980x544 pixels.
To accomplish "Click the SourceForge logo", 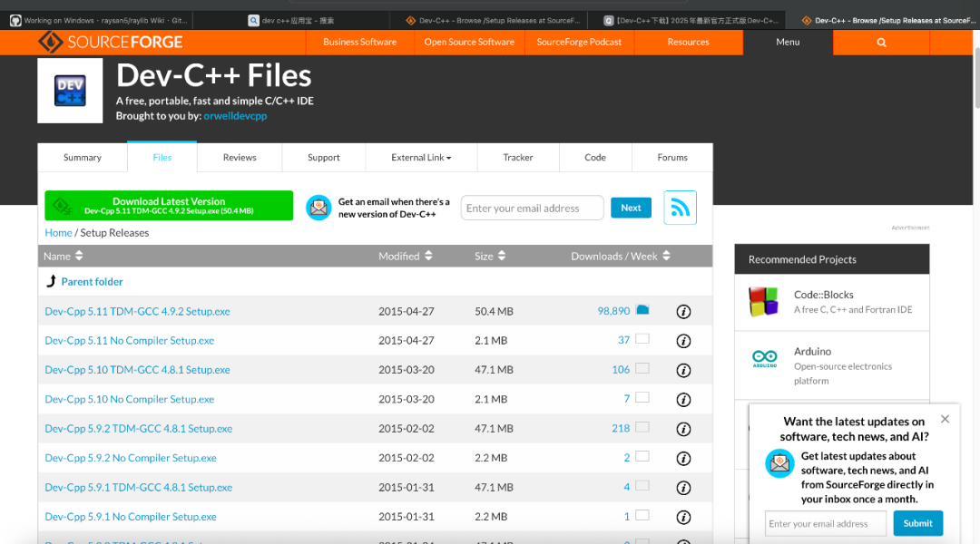I will pos(111,42).
